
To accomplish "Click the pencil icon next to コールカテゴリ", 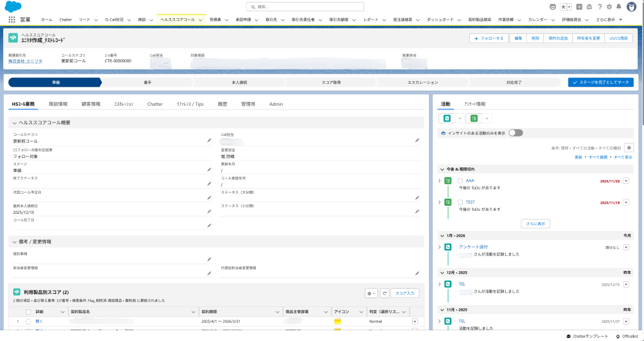I will pyautogui.click(x=209, y=140).
